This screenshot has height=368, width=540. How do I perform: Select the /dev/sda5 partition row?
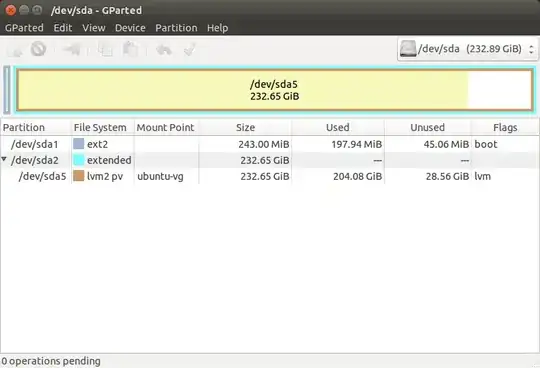point(270,176)
